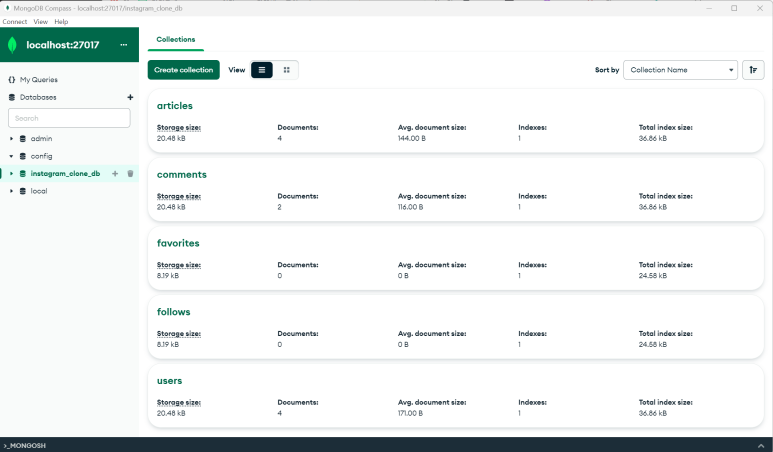Viewport: 773px width, 452px height.
Task: Select local in the database list
Action: [x=39, y=191]
